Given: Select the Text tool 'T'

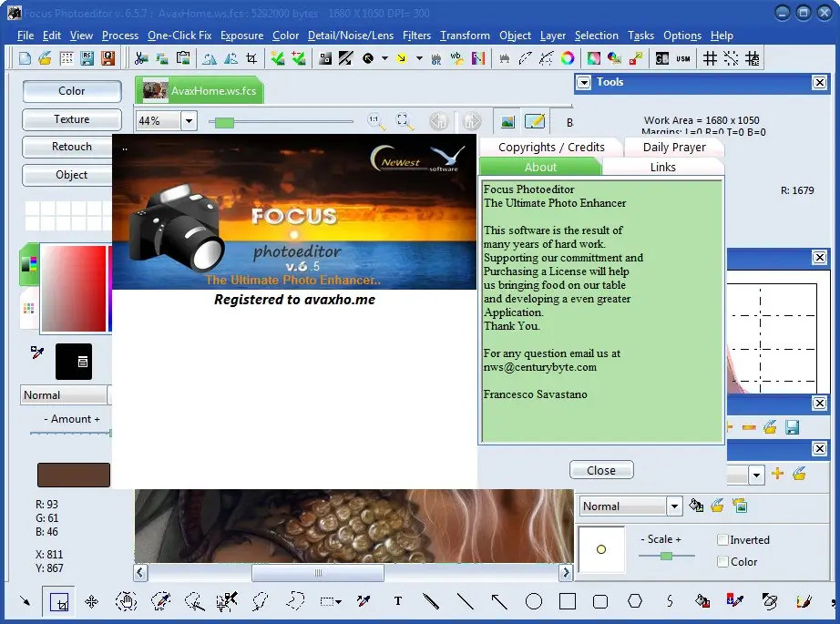Looking at the screenshot, I should coord(398,601).
